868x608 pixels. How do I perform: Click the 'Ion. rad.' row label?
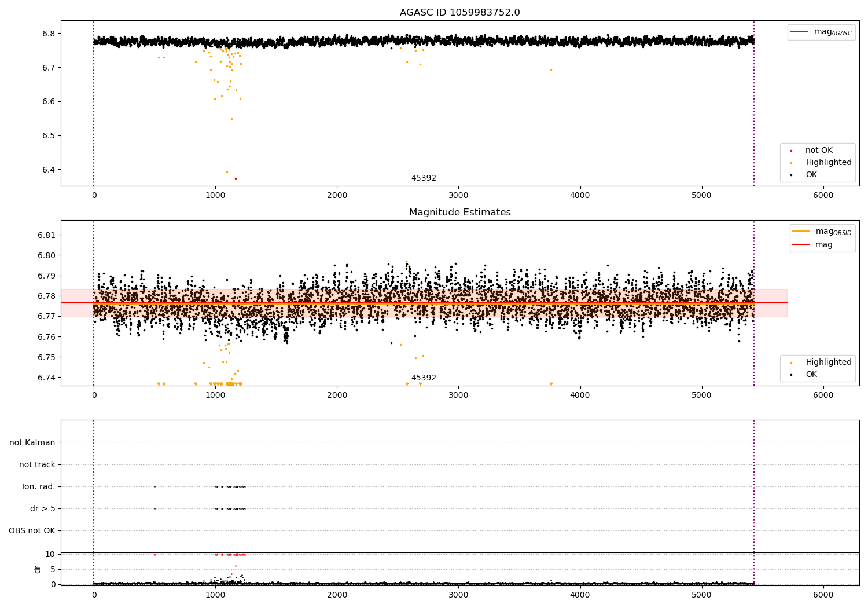(39, 487)
